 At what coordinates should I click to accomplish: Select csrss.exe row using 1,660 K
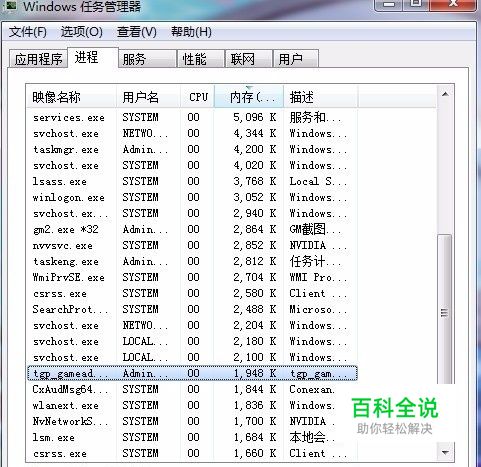(192, 453)
